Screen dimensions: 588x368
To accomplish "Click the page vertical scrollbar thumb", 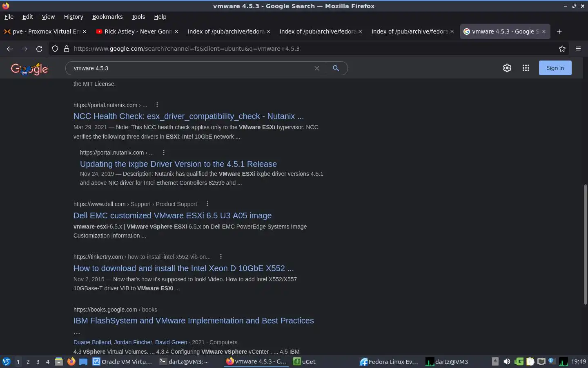I will 585,245.
